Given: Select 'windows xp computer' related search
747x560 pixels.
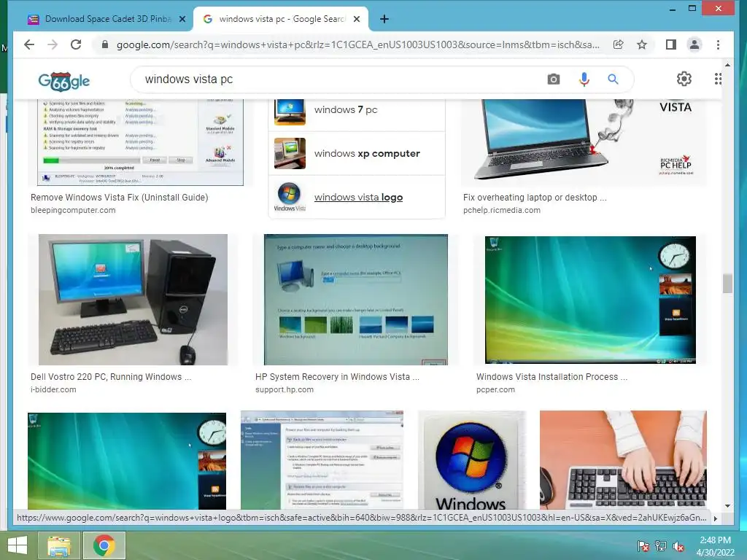Looking at the screenshot, I should coord(357,153).
